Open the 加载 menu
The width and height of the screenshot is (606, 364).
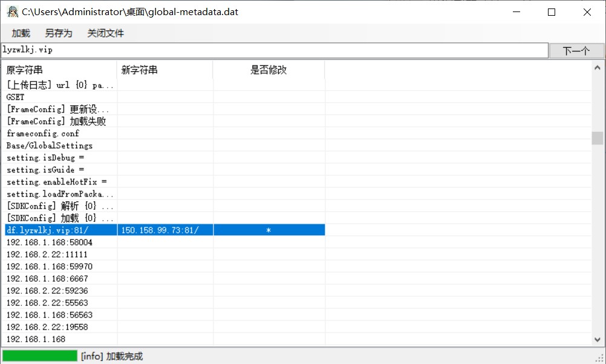tap(21, 33)
